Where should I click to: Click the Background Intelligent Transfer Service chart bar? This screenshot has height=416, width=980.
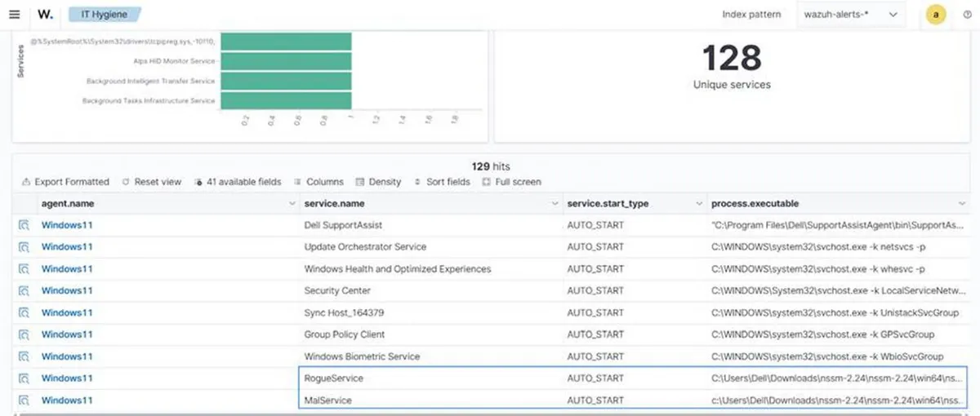click(286, 81)
